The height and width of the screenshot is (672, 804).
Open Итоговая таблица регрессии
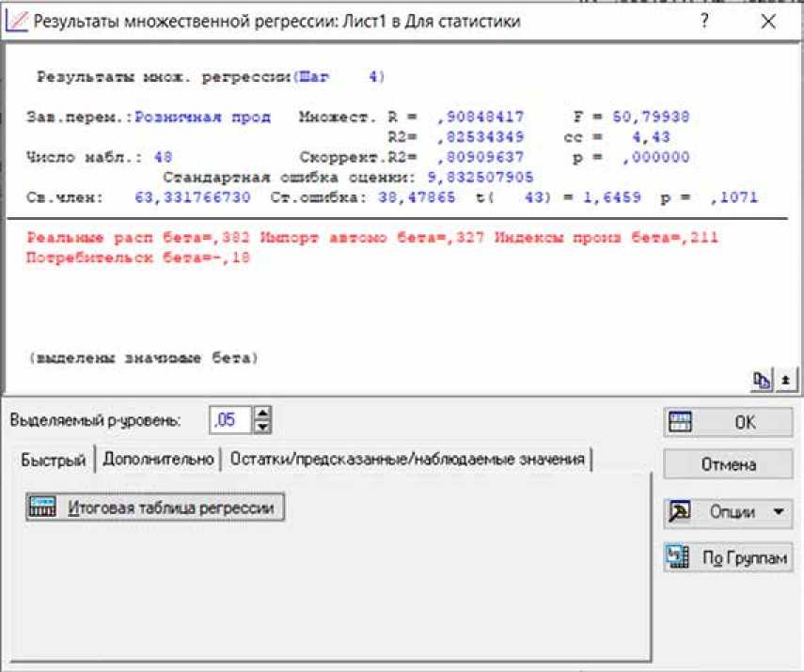(x=155, y=508)
